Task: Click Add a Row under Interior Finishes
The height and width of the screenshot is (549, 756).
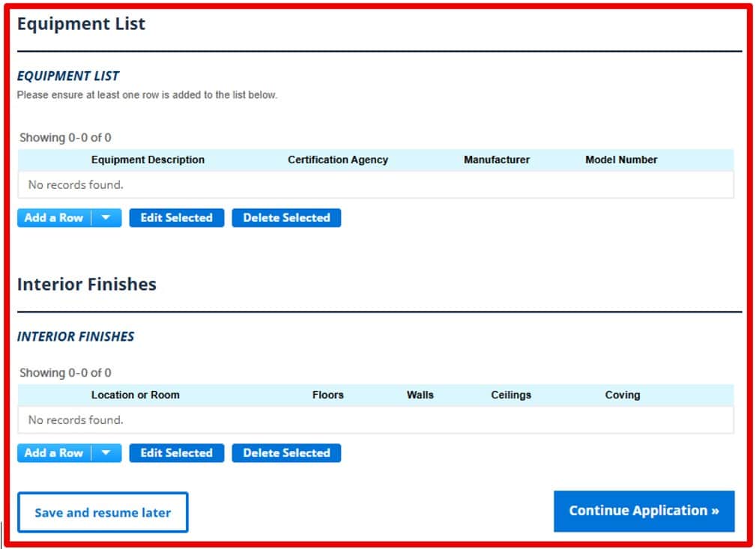Action: click(54, 453)
